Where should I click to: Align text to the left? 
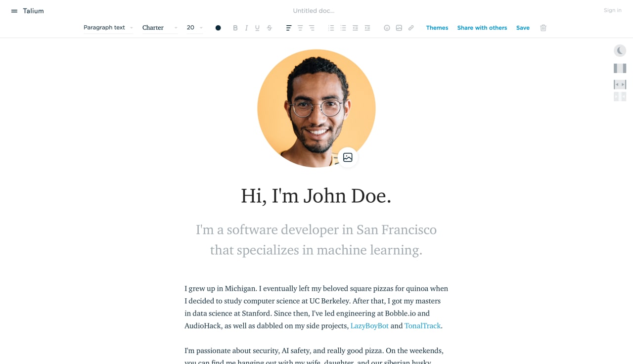289,28
